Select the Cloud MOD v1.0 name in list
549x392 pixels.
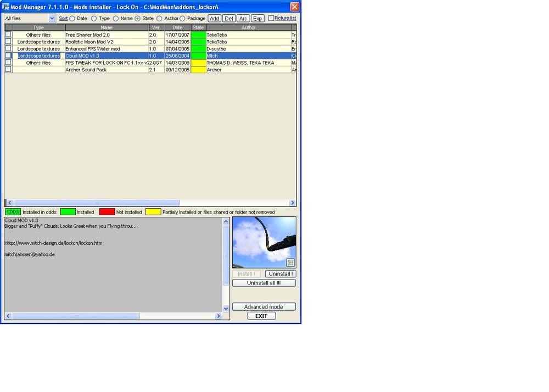[107, 55]
